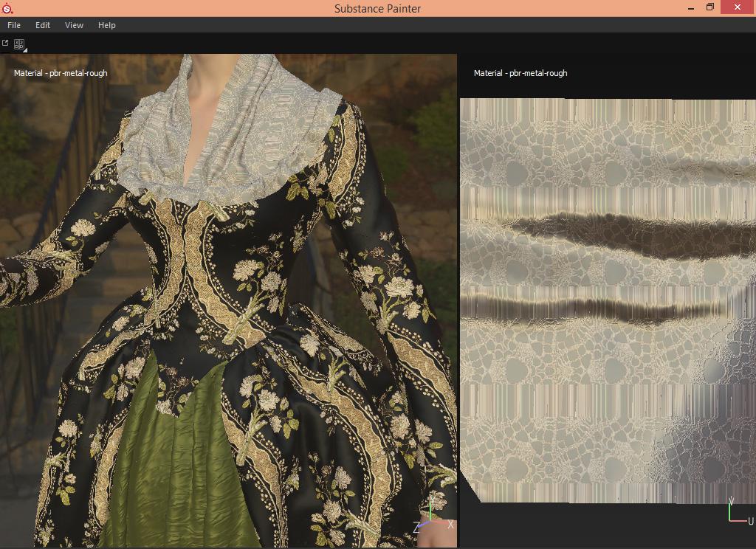Open the 3D/2D view layout switcher

pos(19,45)
